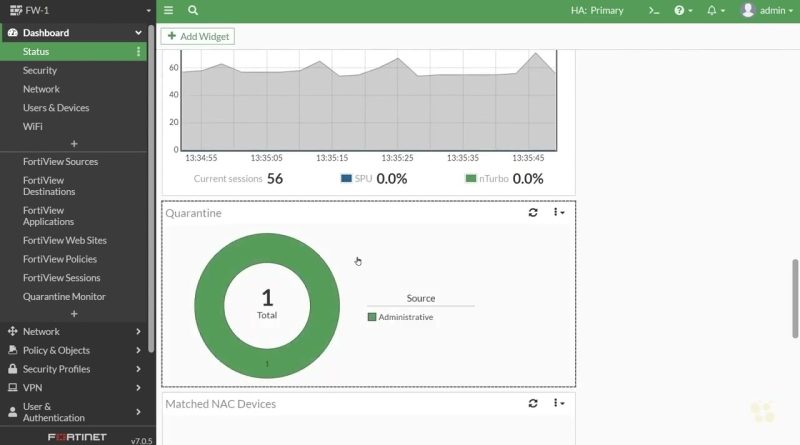The image size is (800, 445).
Task: Open the admin account dropdown
Action: point(777,10)
